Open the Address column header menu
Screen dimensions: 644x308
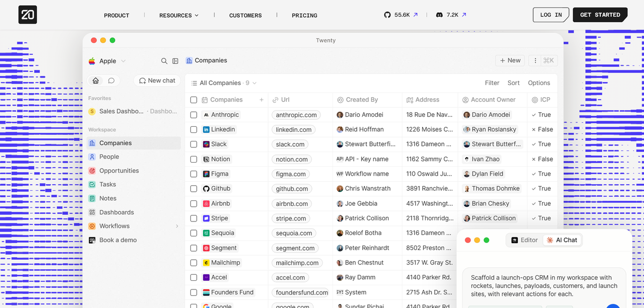tap(430, 100)
